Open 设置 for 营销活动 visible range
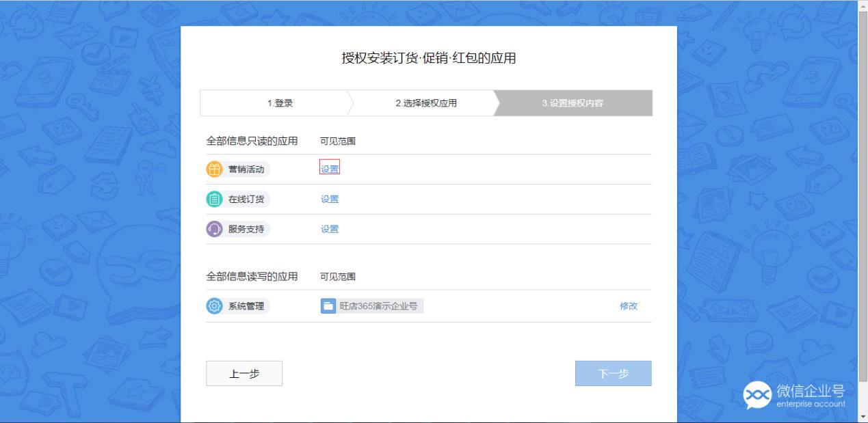 coord(330,169)
